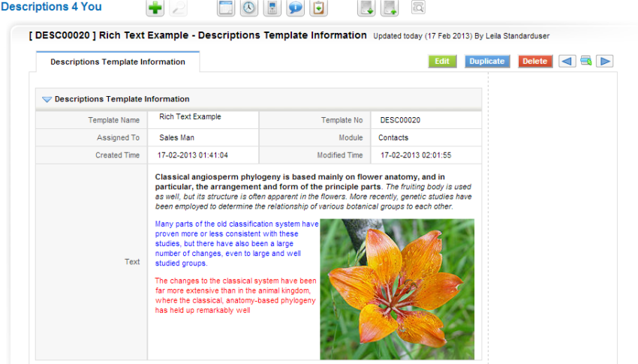Click the green Edit button

(x=442, y=62)
